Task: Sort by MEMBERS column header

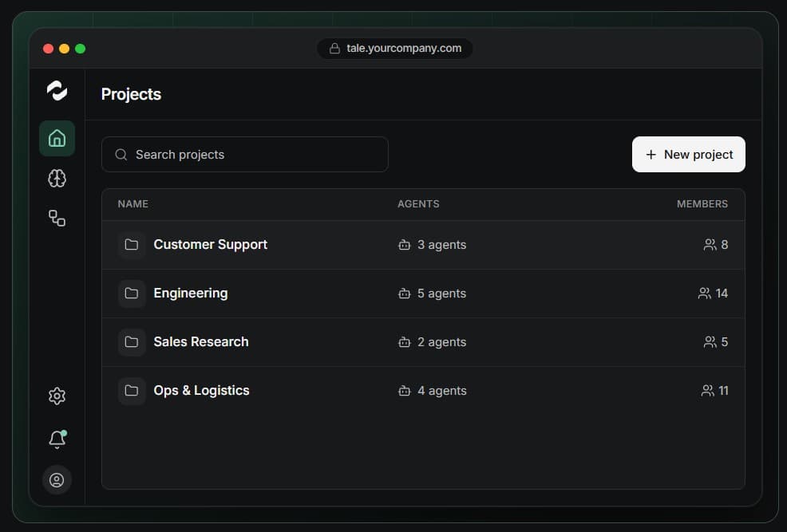Action: point(702,204)
